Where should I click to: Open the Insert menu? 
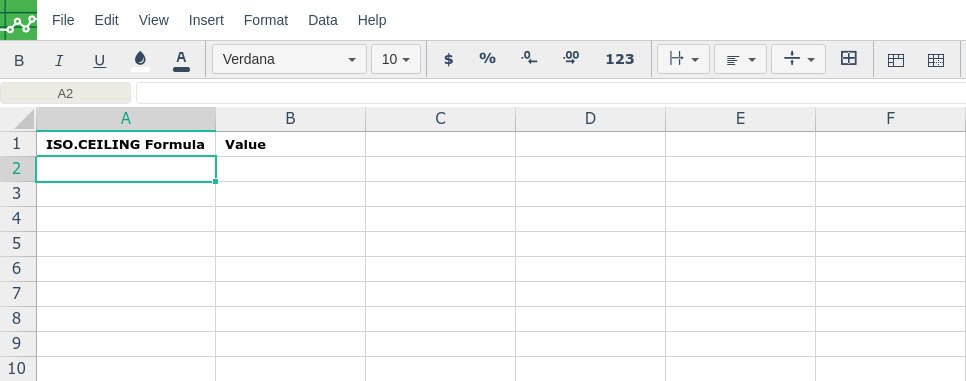pos(206,20)
